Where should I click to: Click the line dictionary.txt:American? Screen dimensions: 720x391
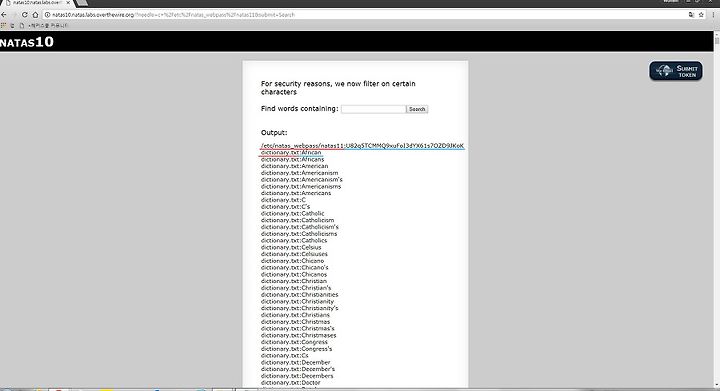(x=294, y=166)
